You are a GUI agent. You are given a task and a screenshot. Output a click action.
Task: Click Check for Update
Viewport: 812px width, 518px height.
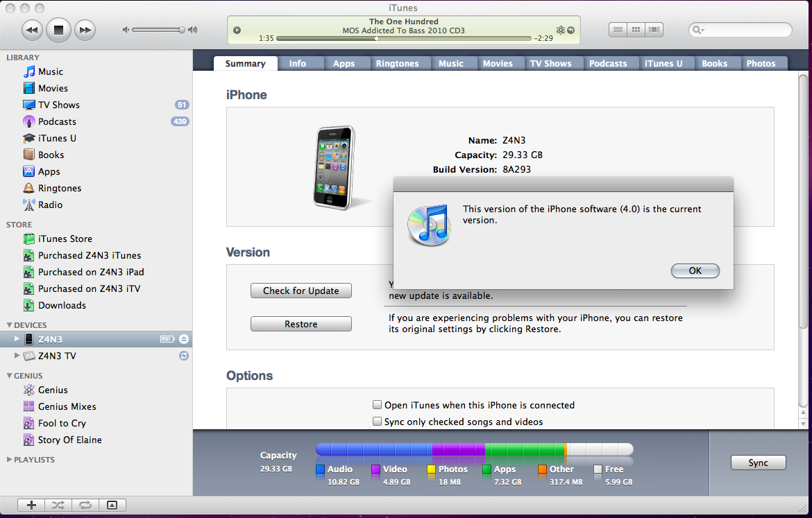tap(301, 291)
